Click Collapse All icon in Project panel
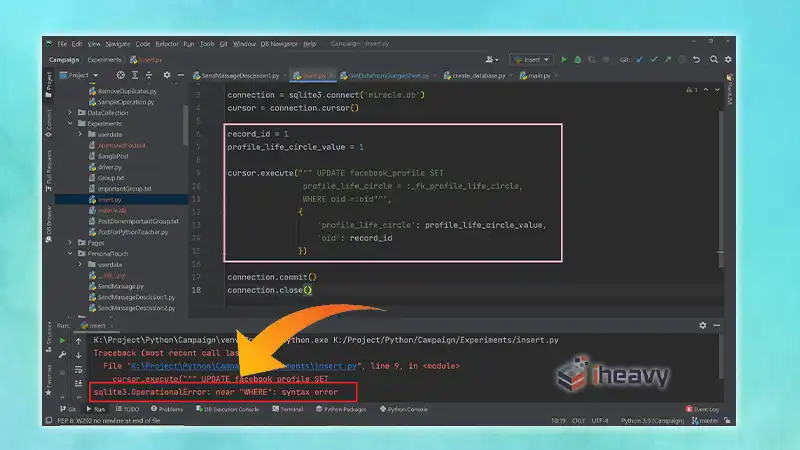The height and width of the screenshot is (450, 800). tap(149, 75)
